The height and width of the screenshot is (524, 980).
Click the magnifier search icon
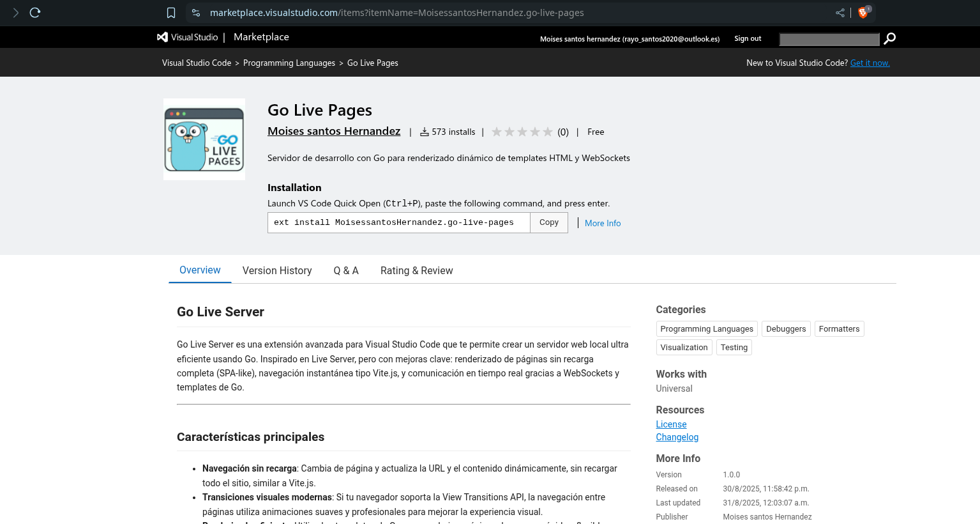click(890, 38)
